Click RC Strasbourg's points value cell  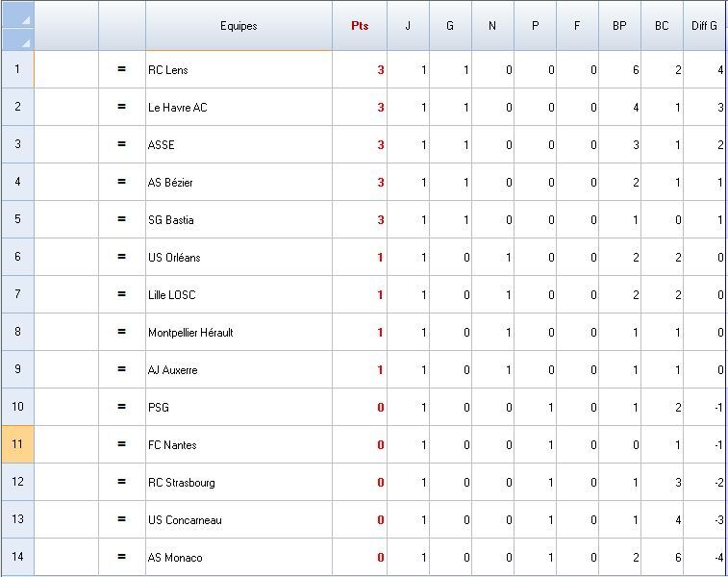(x=360, y=482)
